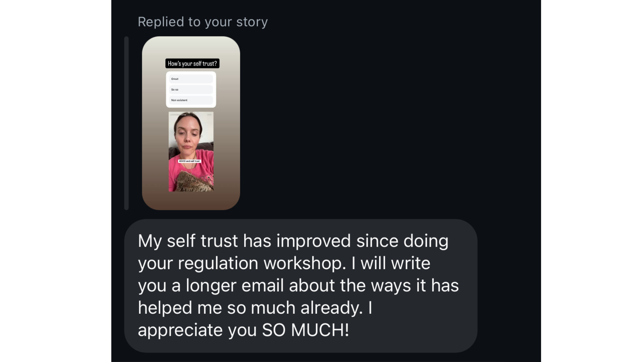Click the message's first line 'My self trust'

pyautogui.click(x=188, y=241)
